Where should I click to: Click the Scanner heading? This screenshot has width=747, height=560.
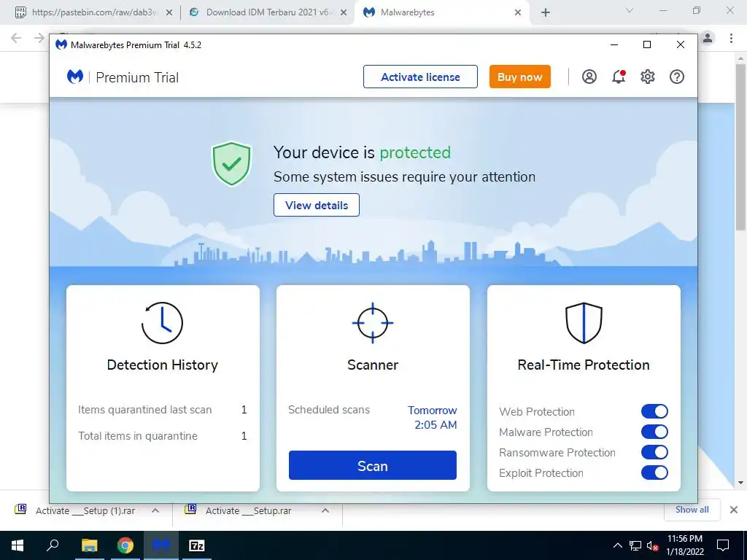[x=373, y=365]
